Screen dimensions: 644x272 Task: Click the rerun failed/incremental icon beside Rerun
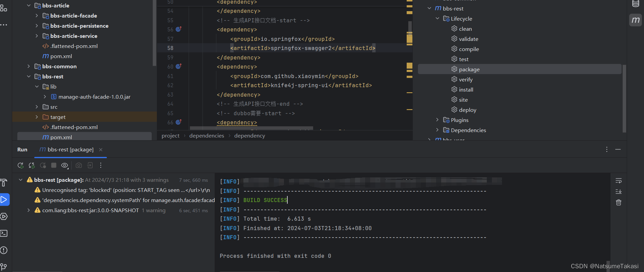32,166
